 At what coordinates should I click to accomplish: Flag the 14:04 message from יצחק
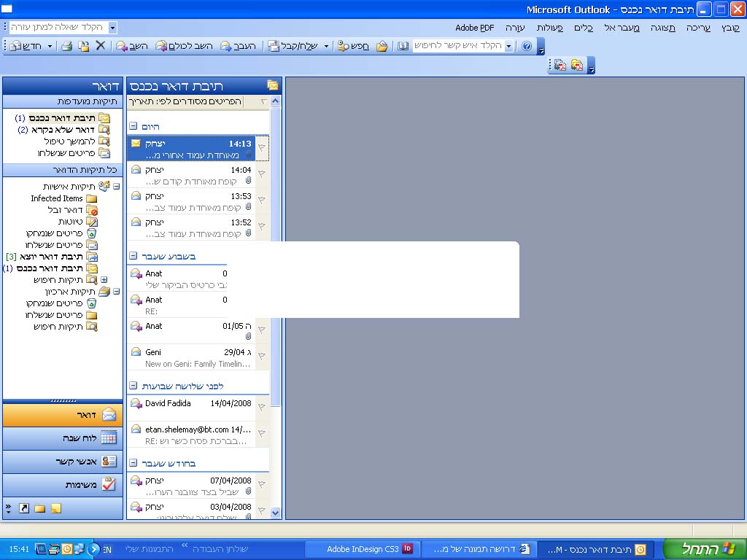coord(262,174)
